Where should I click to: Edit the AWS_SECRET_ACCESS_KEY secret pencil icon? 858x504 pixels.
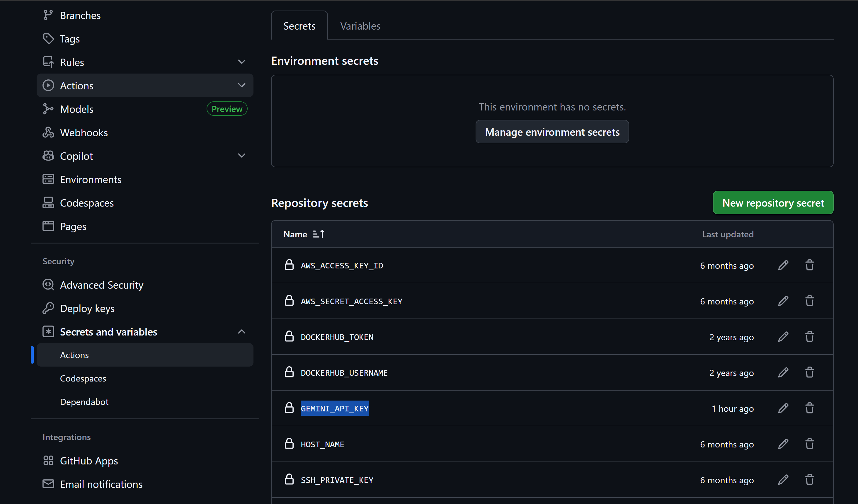783,301
